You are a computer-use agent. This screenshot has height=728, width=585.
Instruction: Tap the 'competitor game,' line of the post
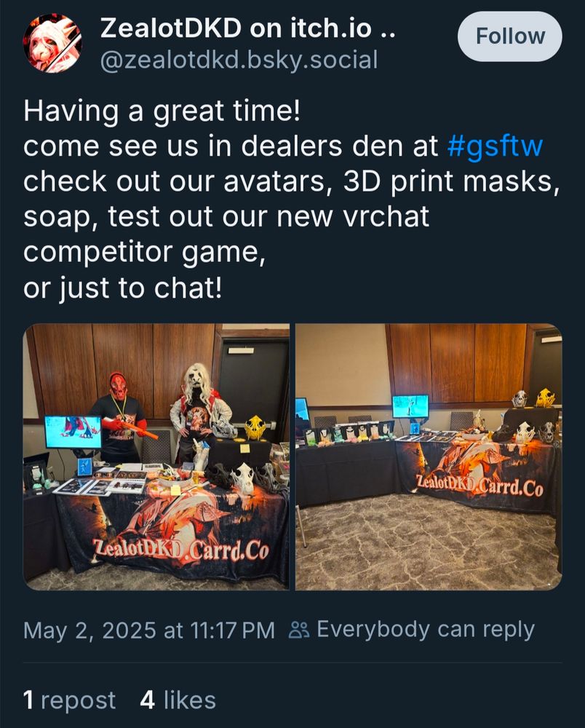coord(144,253)
